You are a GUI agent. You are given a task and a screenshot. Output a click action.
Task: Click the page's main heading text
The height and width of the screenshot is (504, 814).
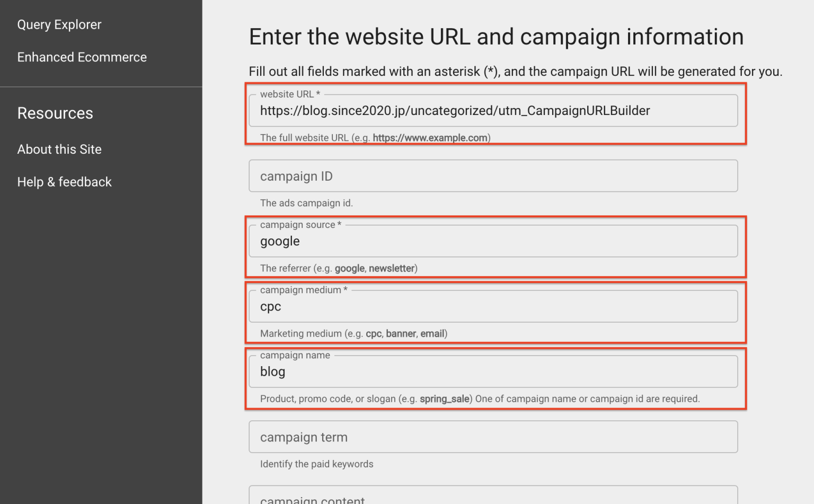click(496, 37)
